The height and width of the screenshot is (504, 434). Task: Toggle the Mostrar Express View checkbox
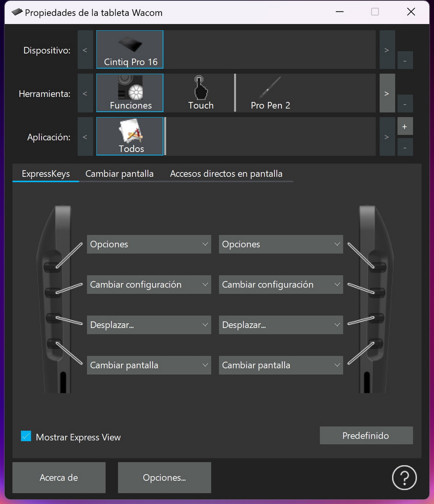(26, 436)
